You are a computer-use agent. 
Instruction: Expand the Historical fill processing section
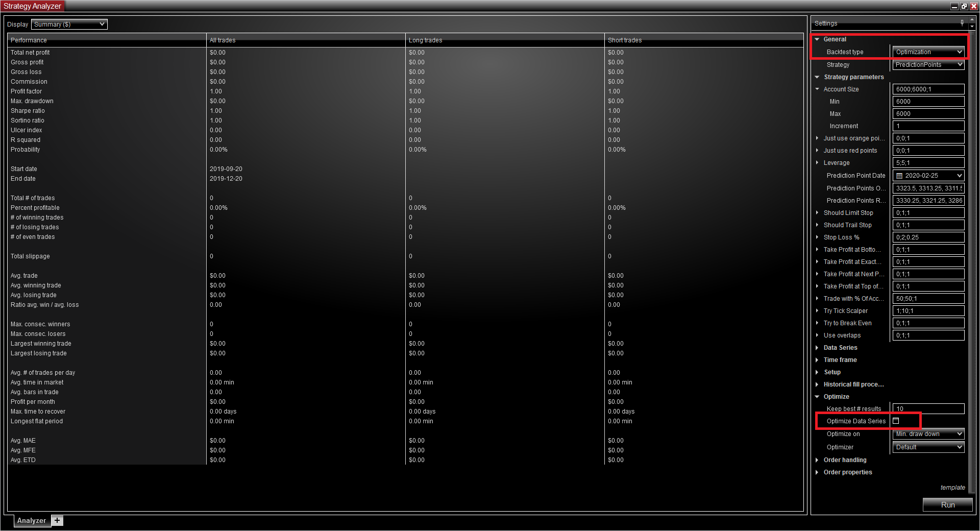pos(817,384)
